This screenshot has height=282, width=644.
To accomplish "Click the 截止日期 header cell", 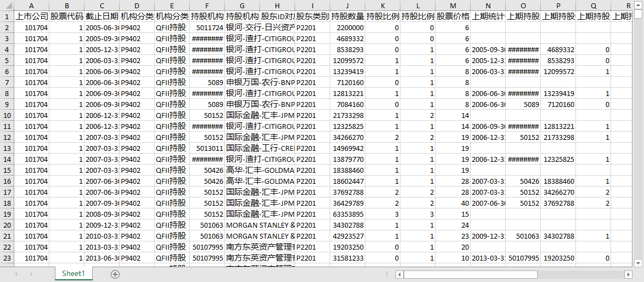I will coord(102,17).
